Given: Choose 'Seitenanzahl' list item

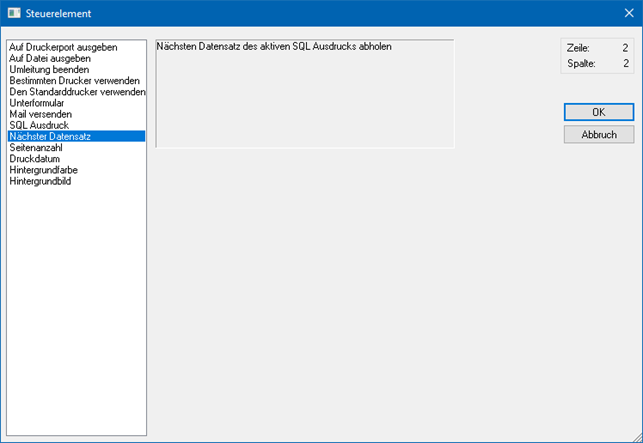Looking at the screenshot, I should click(36, 147).
